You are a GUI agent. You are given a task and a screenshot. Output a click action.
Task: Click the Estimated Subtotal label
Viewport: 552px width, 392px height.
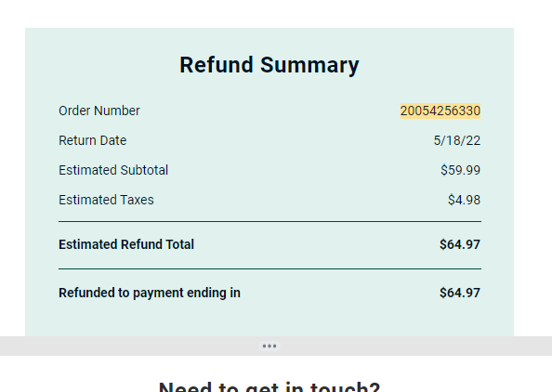(x=113, y=170)
